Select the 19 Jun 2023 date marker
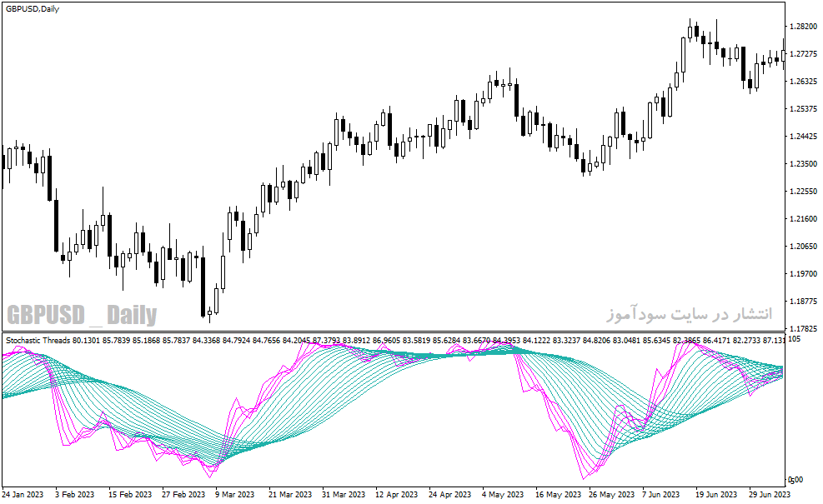This screenshot has height=504, width=823. click(x=716, y=495)
